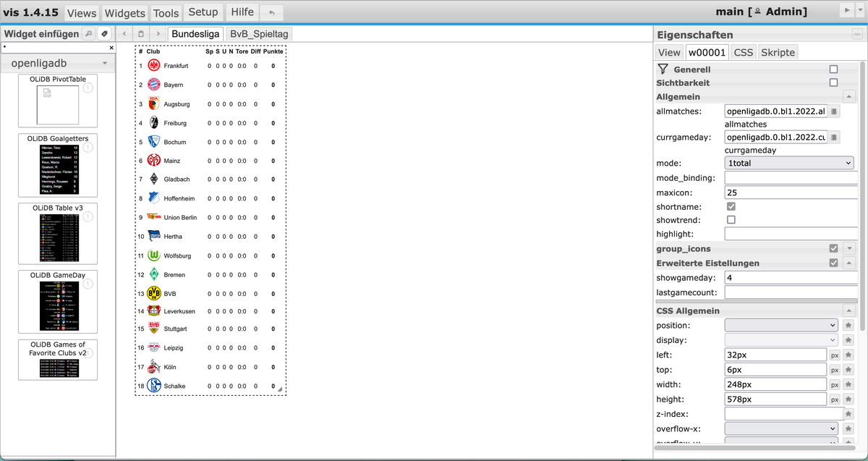Clear the widget filter with the x icon

111,48
